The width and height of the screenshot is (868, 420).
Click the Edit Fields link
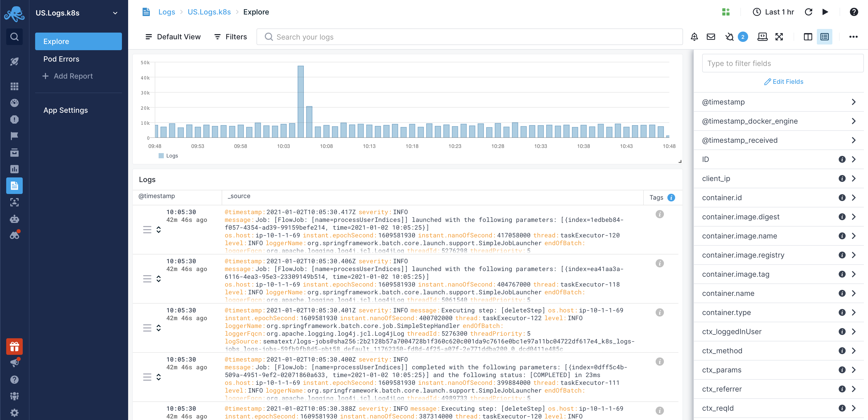(x=784, y=82)
